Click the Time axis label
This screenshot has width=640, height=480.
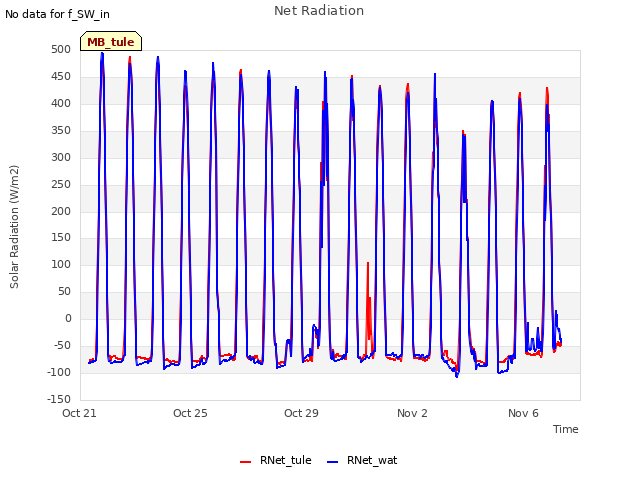566,429
